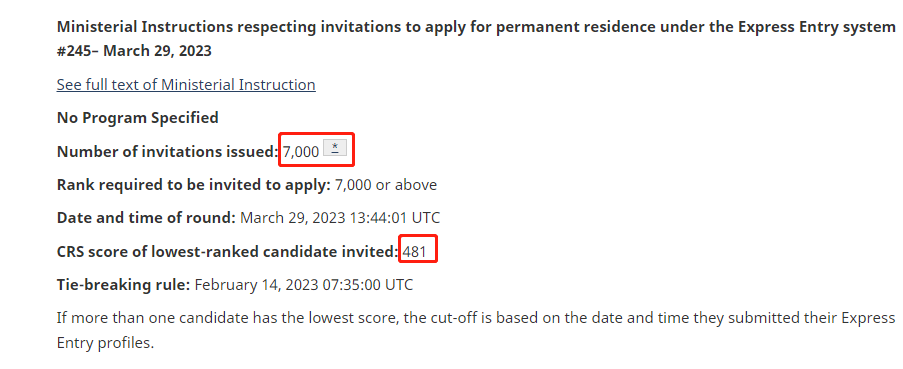Click the 'CRS score of lowest-ranked candidate invited:' label
Viewport: 903px width, 369px height.
click(227, 252)
